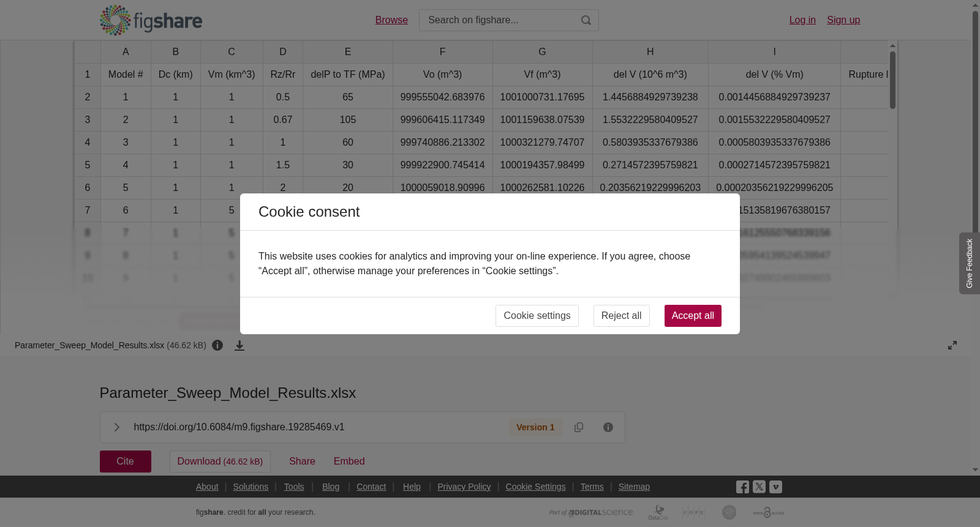Image resolution: width=980 pixels, height=527 pixels.
Task: Click cell value 105 in column E
Action: [348, 120]
